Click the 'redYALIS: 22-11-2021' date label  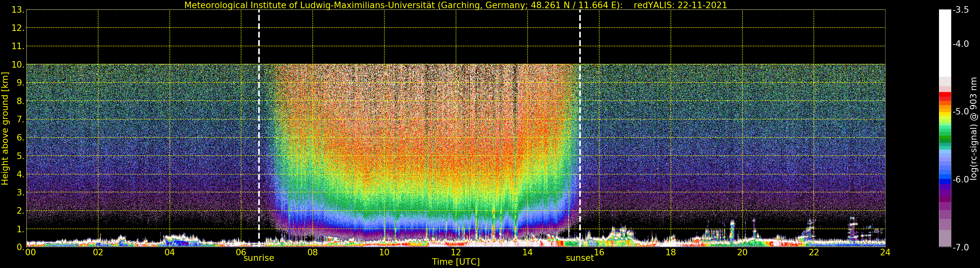(680, 5)
